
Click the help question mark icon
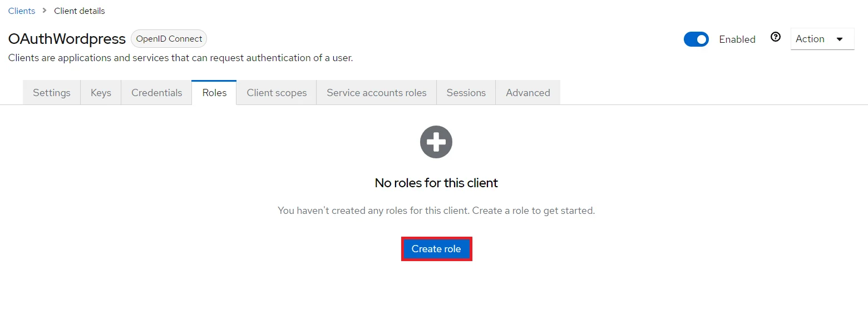pyautogui.click(x=776, y=37)
